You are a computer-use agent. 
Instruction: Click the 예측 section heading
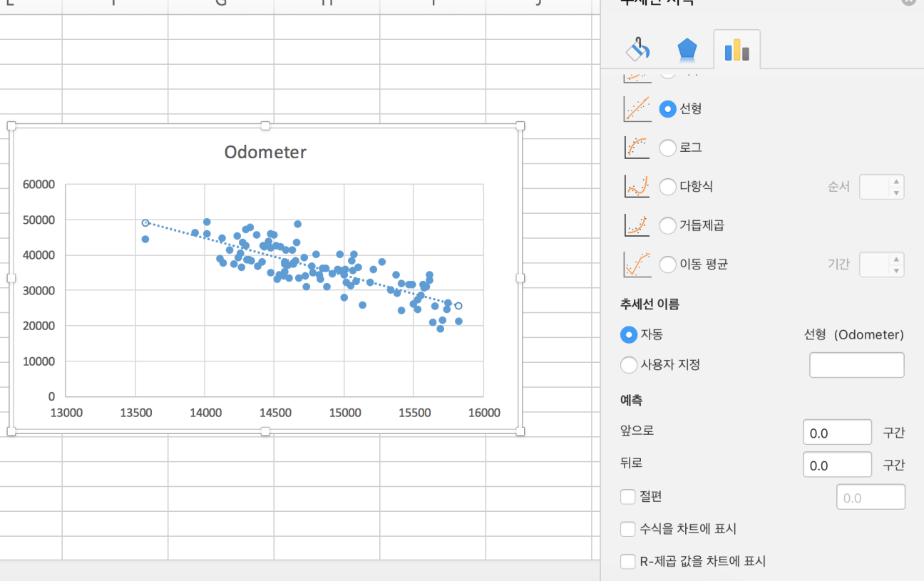632,401
